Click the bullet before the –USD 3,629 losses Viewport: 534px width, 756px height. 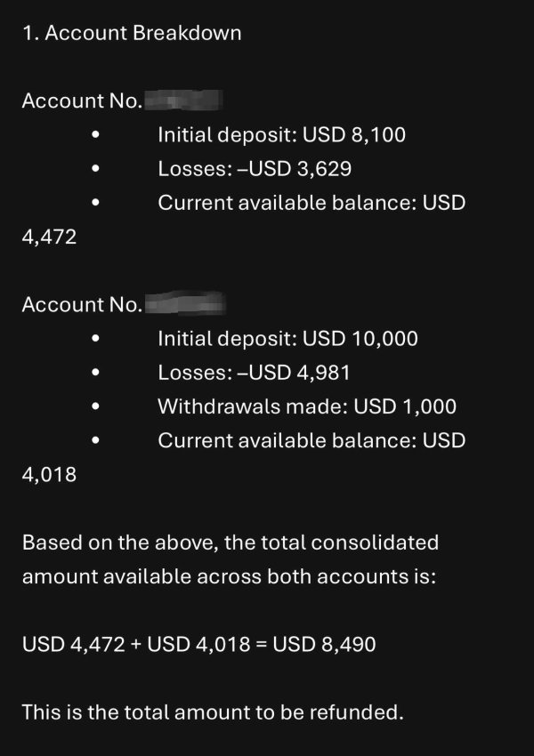tap(94, 170)
